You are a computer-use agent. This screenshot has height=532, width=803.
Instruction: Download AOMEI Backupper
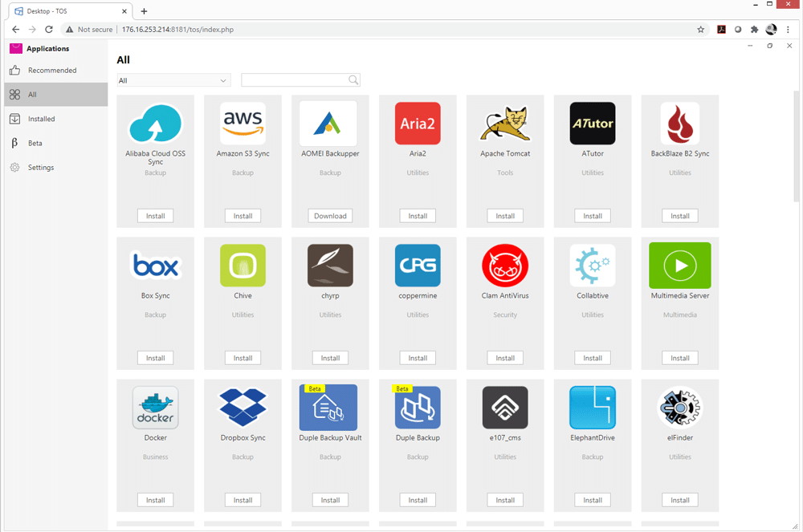(x=330, y=216)
